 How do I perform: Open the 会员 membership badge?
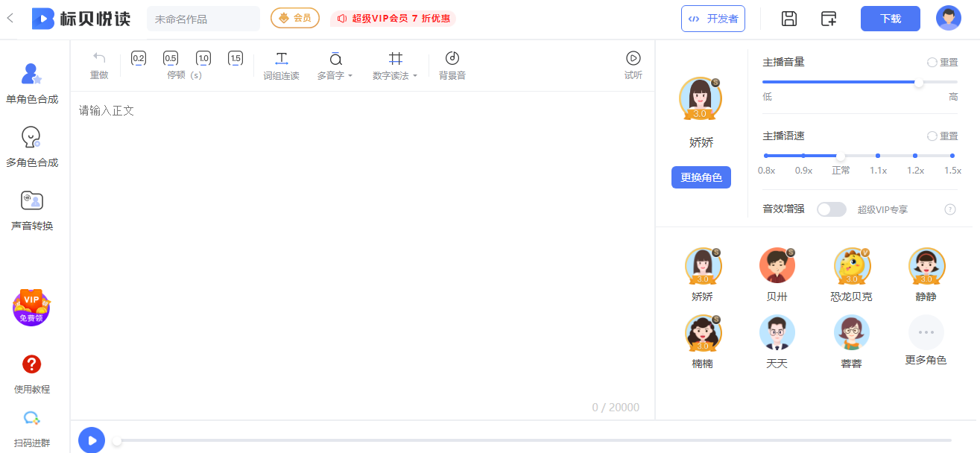click(x=295, y=18)
